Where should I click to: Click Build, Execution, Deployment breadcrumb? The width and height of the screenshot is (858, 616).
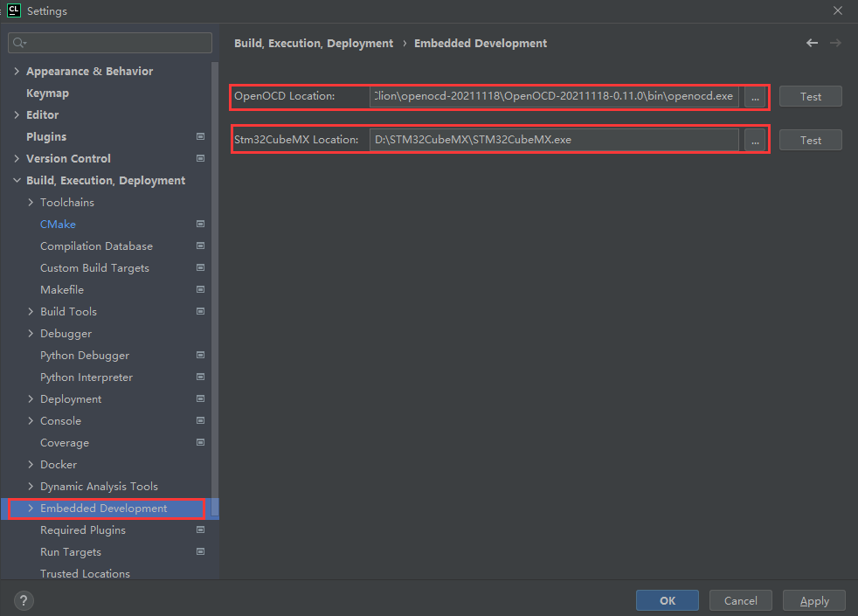pyautogui.click(x=314, y=43)
